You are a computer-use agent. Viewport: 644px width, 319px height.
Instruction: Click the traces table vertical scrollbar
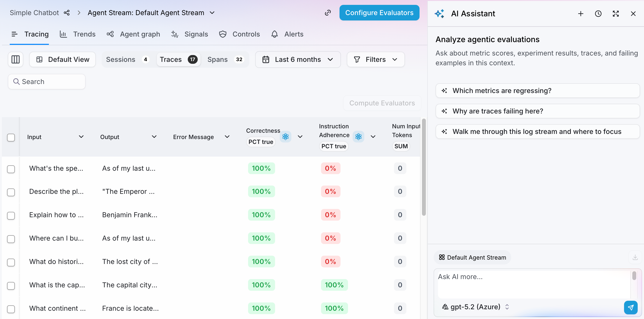tap(423, 167)
